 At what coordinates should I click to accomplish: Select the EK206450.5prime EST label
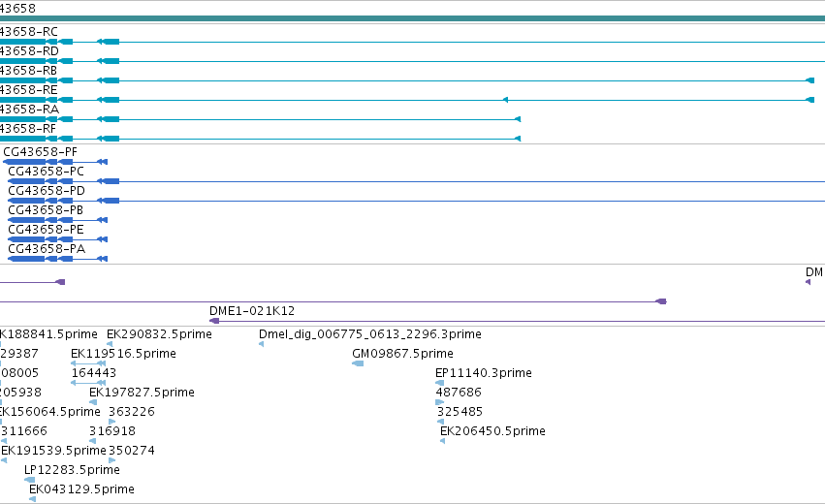493,432
